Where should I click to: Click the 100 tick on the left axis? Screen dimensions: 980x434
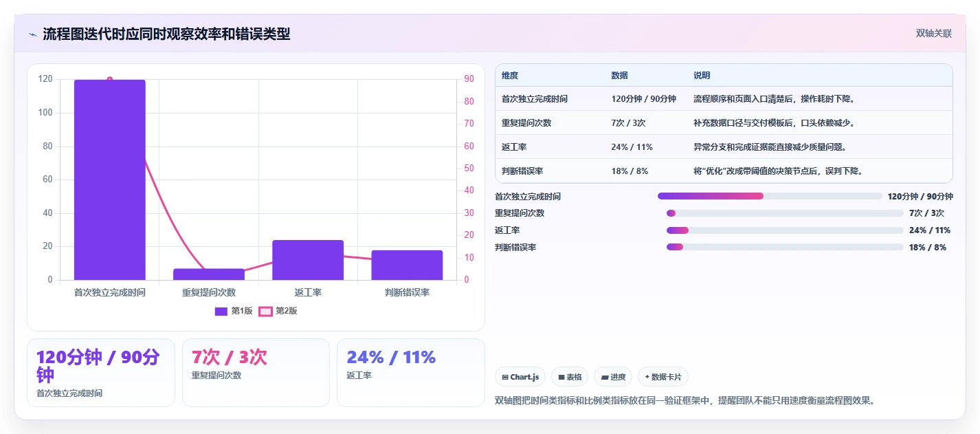click(45, 113)
